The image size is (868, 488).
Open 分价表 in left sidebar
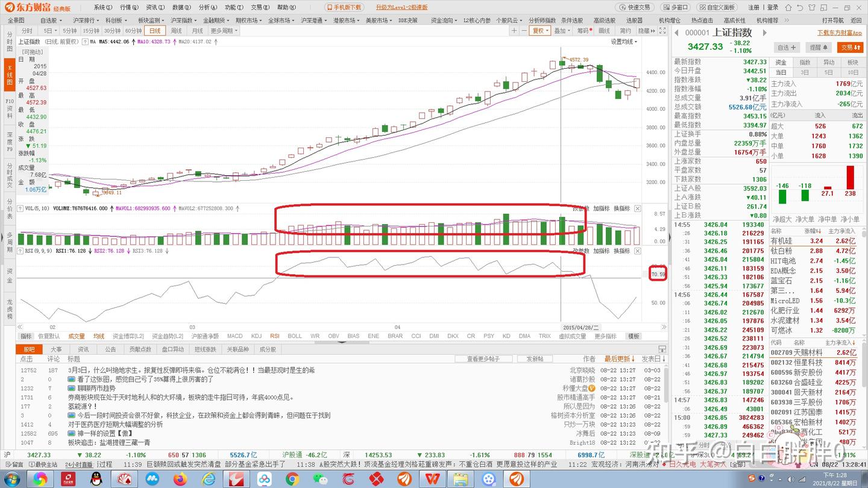pyautogui.click(x=9, y=208)
